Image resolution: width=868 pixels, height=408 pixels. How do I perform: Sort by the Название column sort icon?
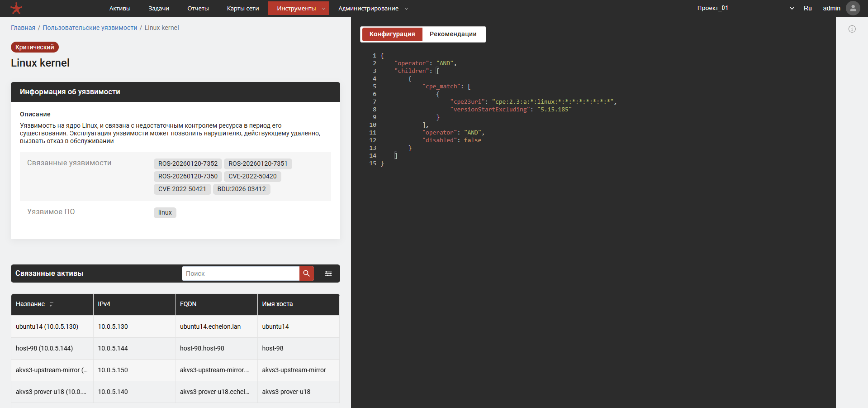click(52, 304)
